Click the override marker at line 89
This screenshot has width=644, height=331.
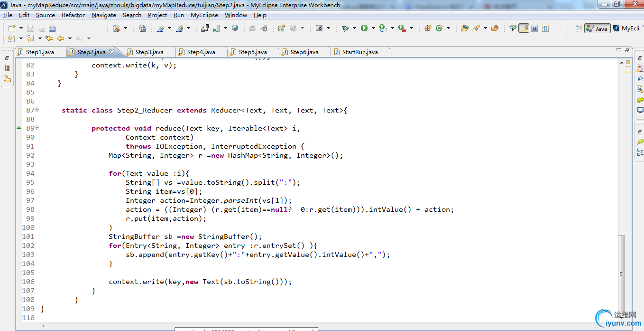[19, 128]
